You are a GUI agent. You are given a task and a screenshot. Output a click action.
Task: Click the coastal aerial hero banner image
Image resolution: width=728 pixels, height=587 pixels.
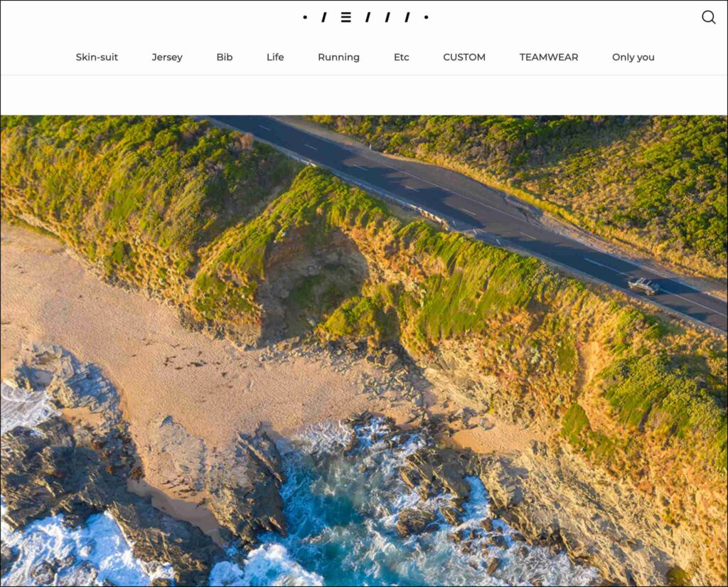364,351
